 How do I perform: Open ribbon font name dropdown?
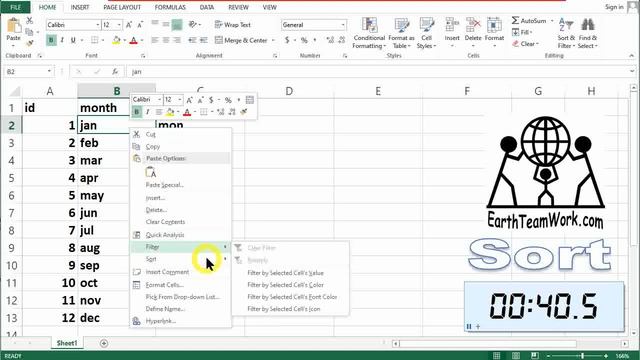pyautogui.click(x=98, y=25)
